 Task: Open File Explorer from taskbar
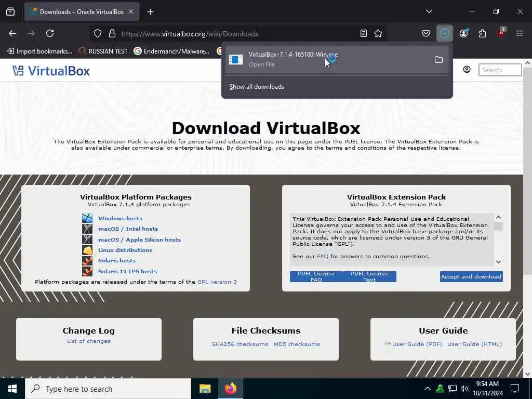click(205, 389)
